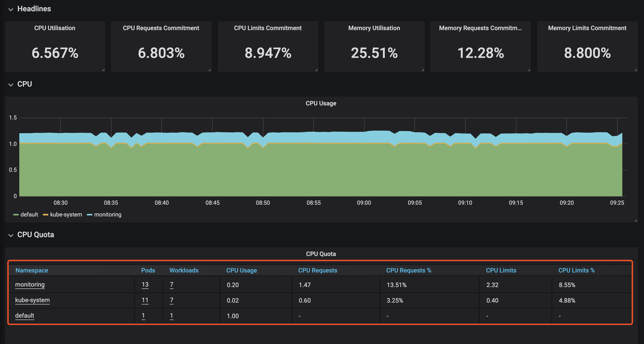Sort table by CPU Requests % column

(409, 270)
